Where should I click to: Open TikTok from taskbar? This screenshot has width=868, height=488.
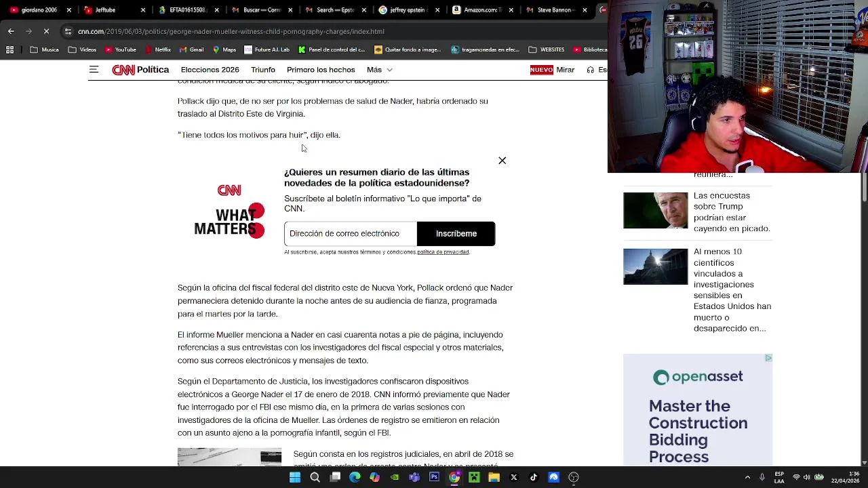pyautogui.click(x=534, y=477)
